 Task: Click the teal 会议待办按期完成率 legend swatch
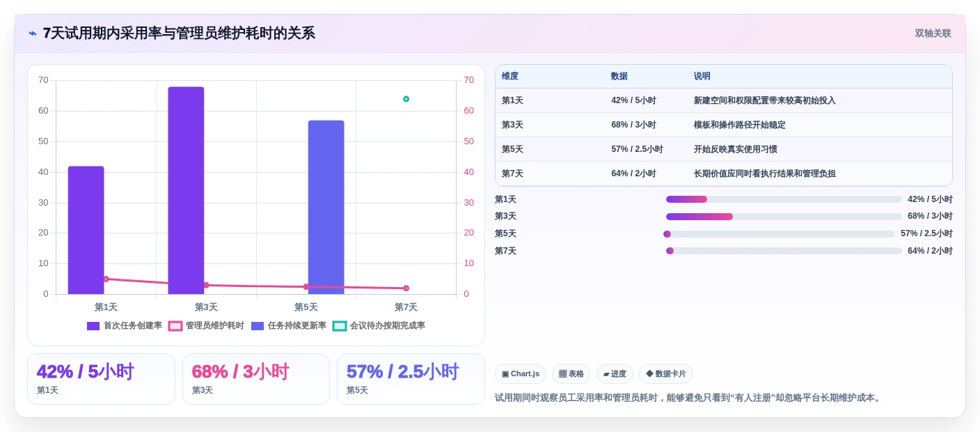tap(340, 326)
